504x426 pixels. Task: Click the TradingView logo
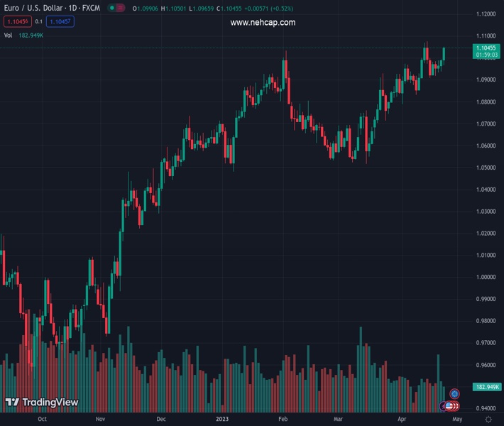coord(41,403)
